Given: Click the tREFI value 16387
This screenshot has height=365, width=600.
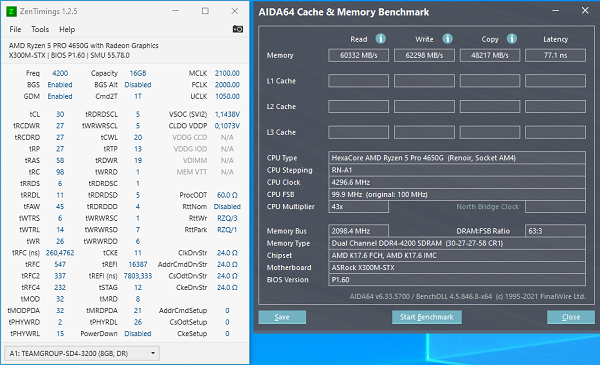Looking at the screenshot, I should click(138, 264).
